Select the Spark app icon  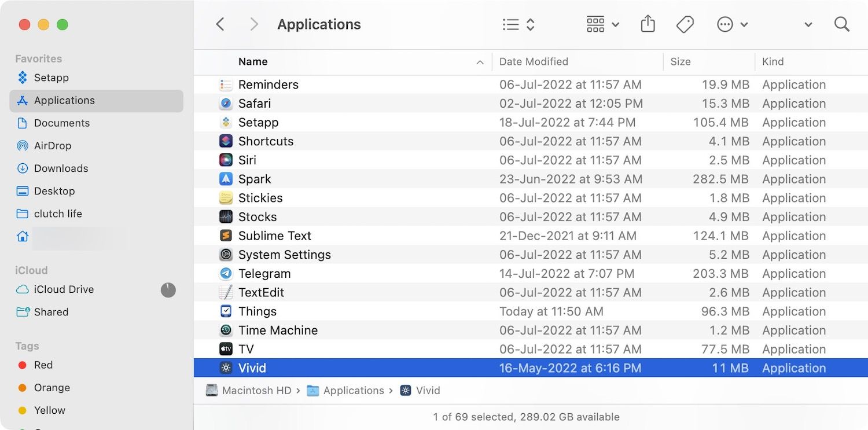(x=226, y=179)
